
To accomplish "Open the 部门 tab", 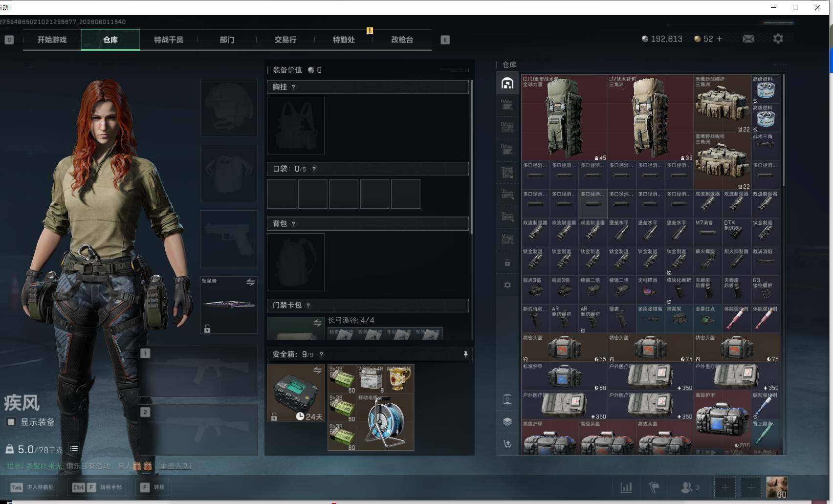I will point(227,40).
